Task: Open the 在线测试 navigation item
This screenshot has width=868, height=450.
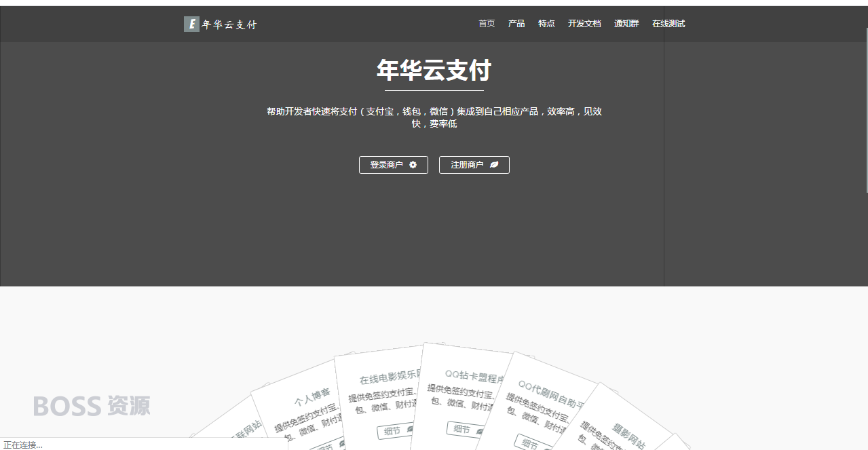Action: [668, 24]
